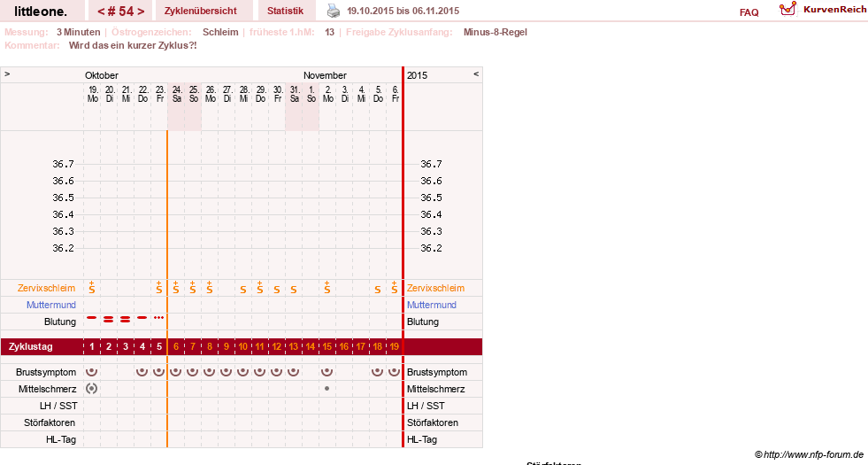Select the littleone. user tab

click(41, 11)
